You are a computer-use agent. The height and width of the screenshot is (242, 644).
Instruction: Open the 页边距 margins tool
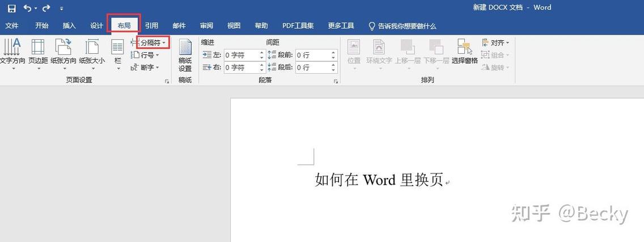coord(38,54)
